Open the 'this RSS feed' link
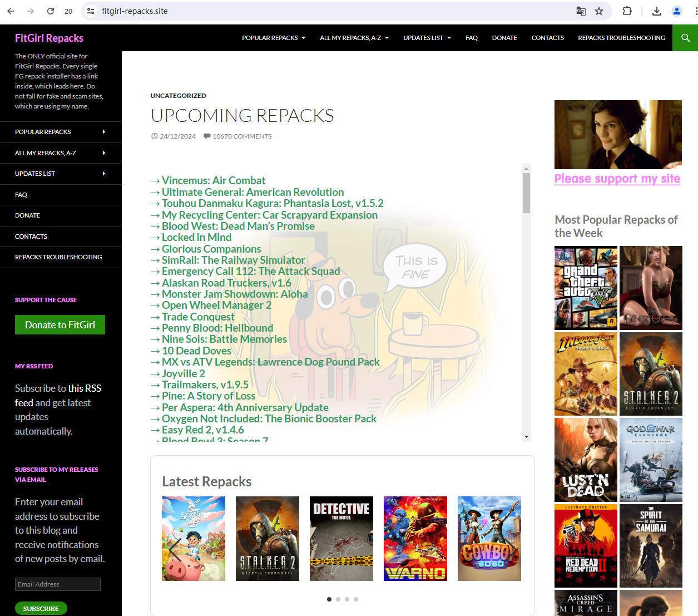This screenshot has width=698, height=616. (x=58, y=395)
